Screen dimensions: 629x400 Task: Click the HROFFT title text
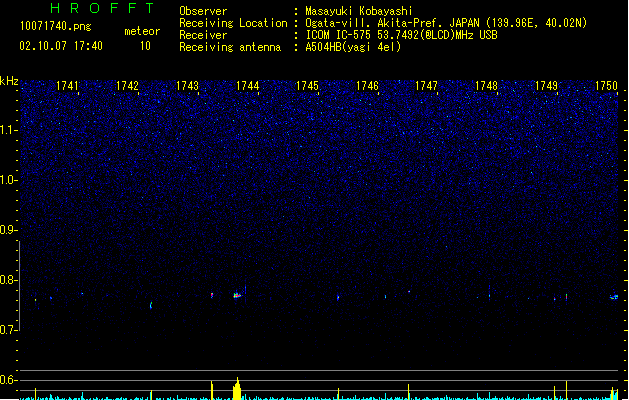point(102,8)
